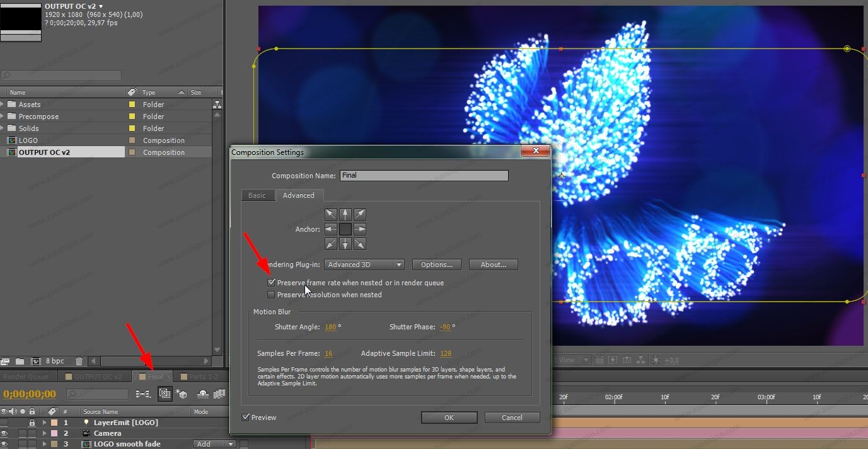Open blending mode dropdown showing Add
The height and width of the screenshot is (449, 868).
(x=214, y=444)
